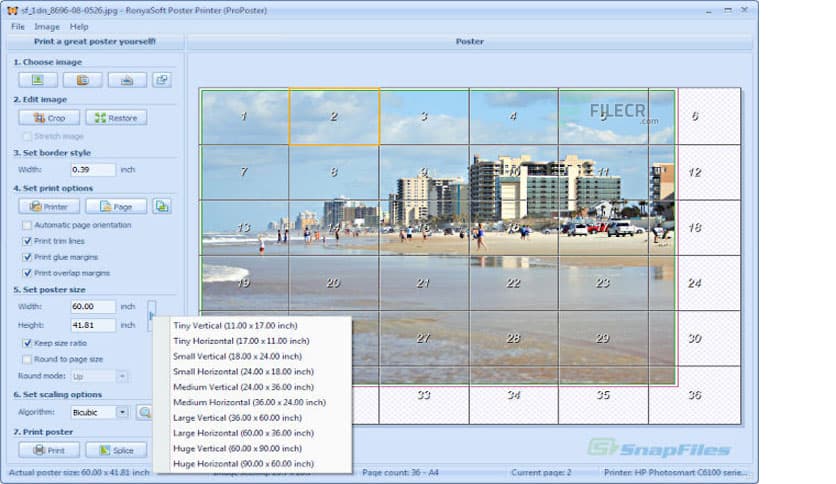Print the poster
Viewport: 836px width, 484px height.
[49, 450]
